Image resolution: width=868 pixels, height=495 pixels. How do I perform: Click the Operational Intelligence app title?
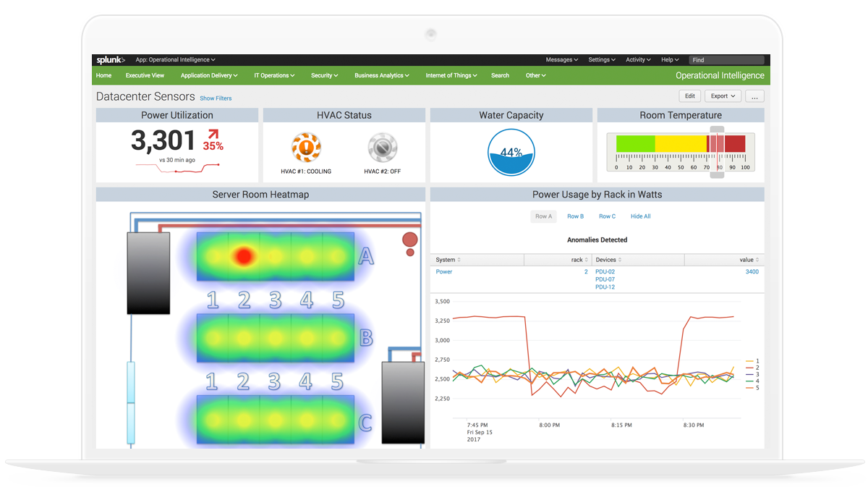[720, 75]
